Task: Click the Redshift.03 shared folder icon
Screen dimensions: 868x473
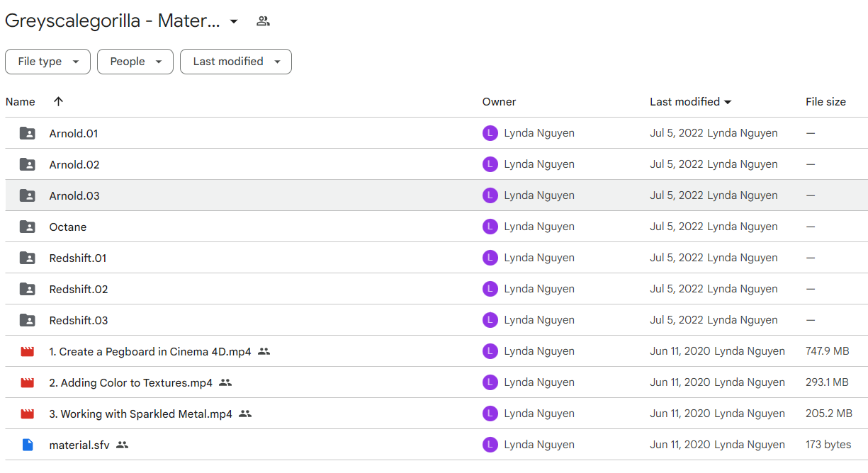Action: [27, 320]
